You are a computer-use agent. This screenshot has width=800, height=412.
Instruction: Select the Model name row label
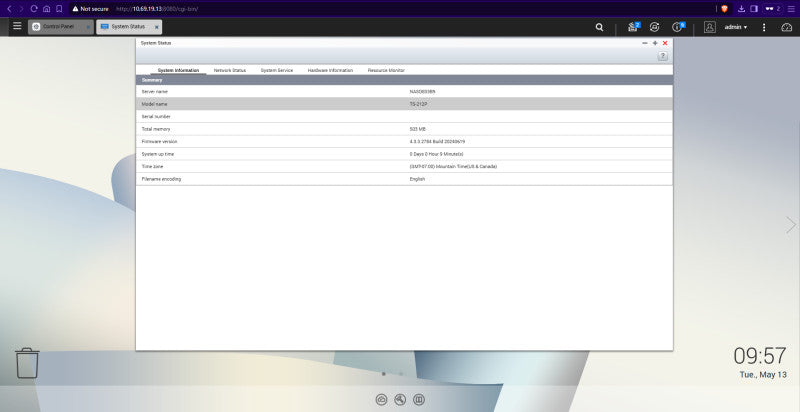point(155,104)
